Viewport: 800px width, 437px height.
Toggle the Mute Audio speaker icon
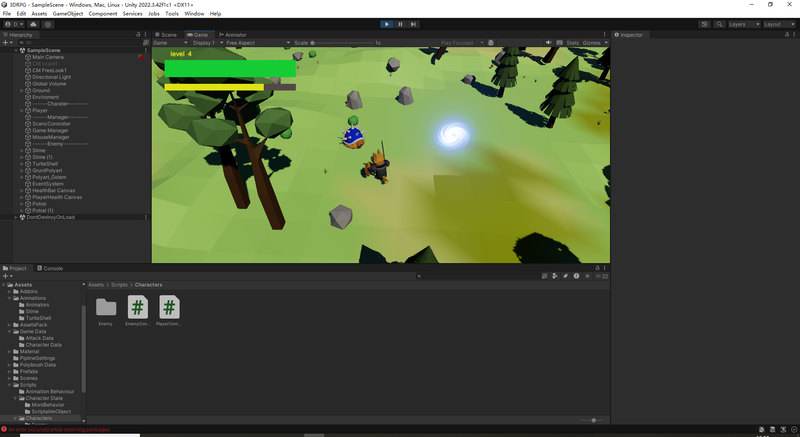[548, 43]
